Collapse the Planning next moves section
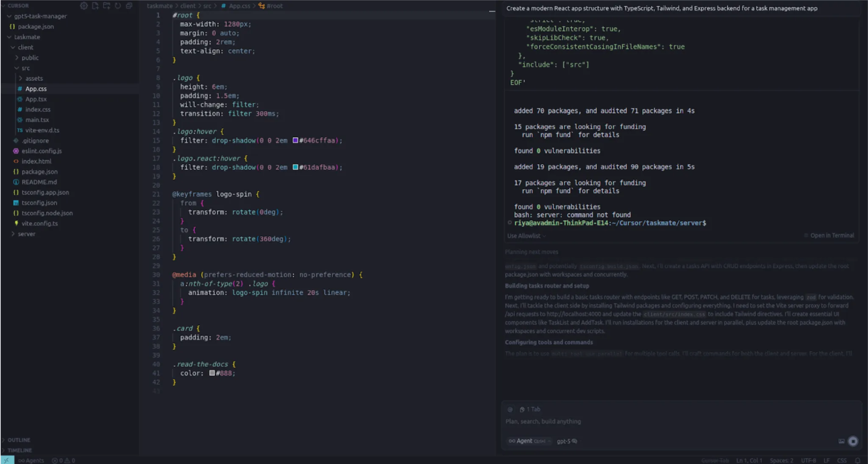 point(531,252)
